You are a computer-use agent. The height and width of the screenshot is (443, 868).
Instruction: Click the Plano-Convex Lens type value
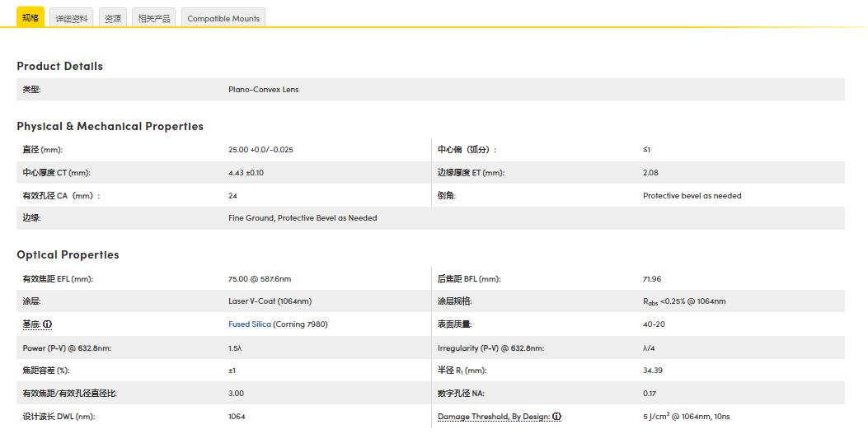(263, 90)
